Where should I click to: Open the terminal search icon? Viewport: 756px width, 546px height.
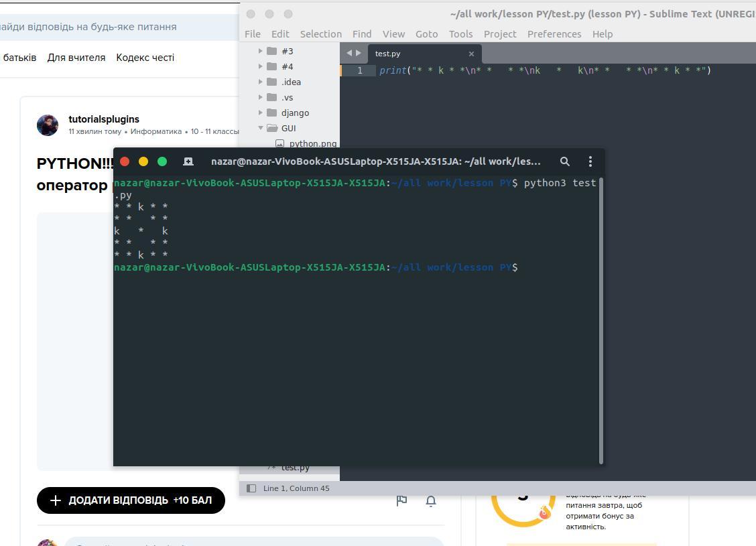tap(565, 161)
